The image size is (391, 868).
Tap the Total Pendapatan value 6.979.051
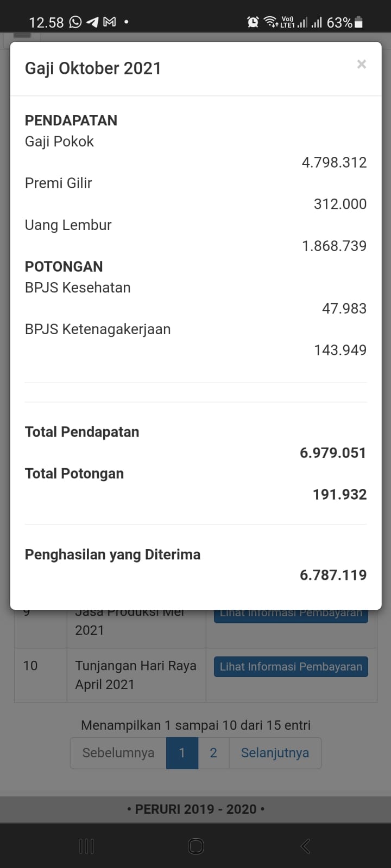pos(333,453)
